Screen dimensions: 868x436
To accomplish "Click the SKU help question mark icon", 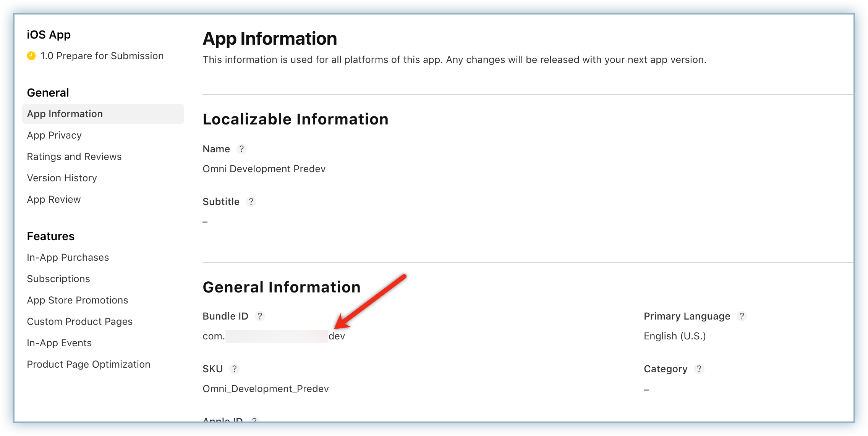I will (234, 369).
